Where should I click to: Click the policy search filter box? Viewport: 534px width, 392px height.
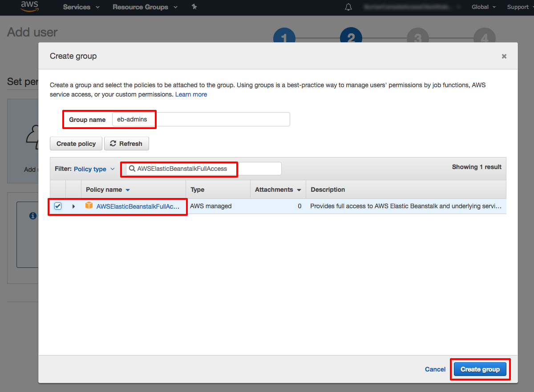204,169
